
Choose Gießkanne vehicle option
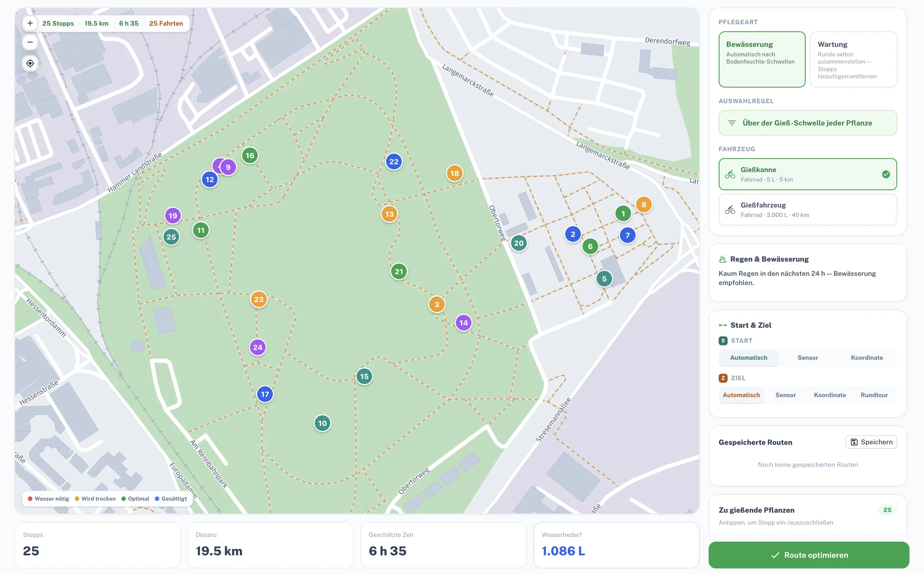(x=808, y=174)
